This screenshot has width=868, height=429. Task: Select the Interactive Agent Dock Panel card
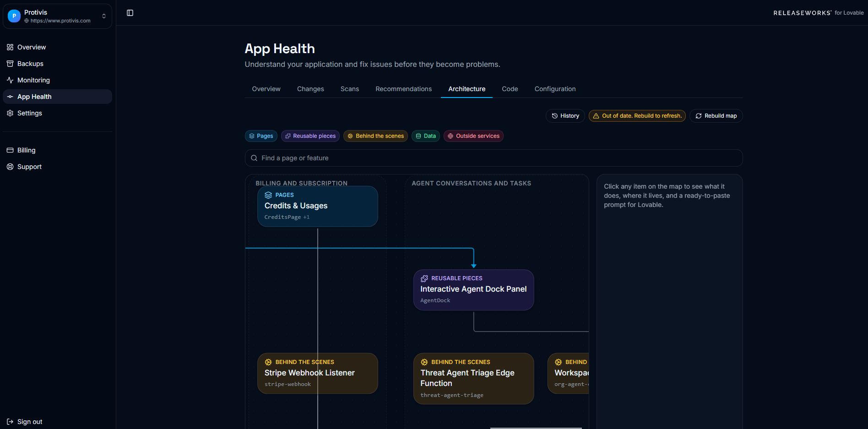point(473,290)
